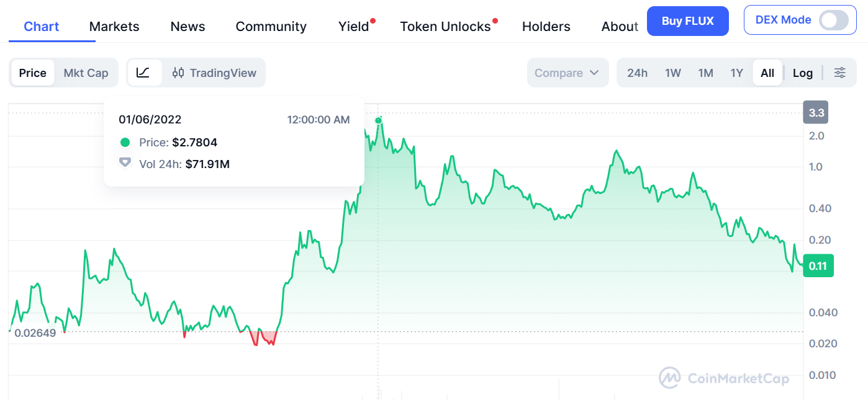Choose the 1Y time range
The width and height of the screenshot is (868, 400).
point(736,73)
